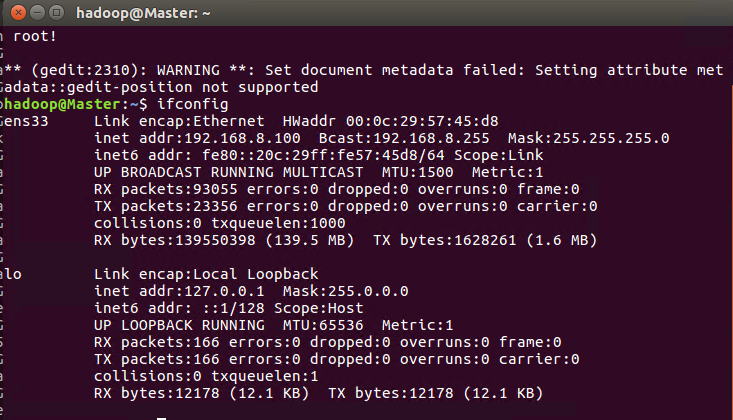Maximize the terminal window
733x420 pixels.
tap(57, 13)
